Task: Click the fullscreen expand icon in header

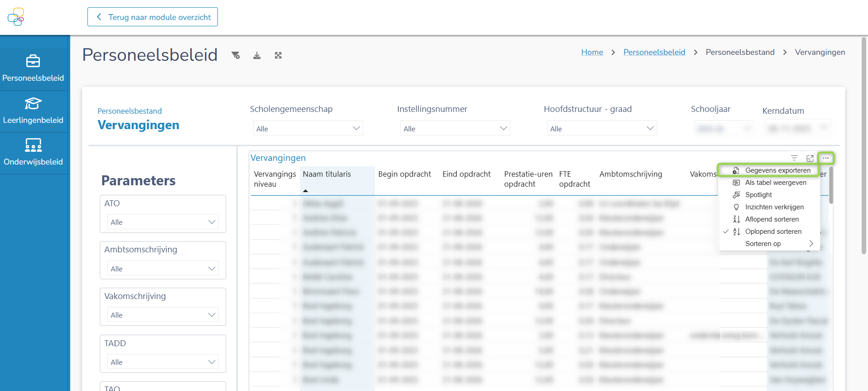Action: 278,55
